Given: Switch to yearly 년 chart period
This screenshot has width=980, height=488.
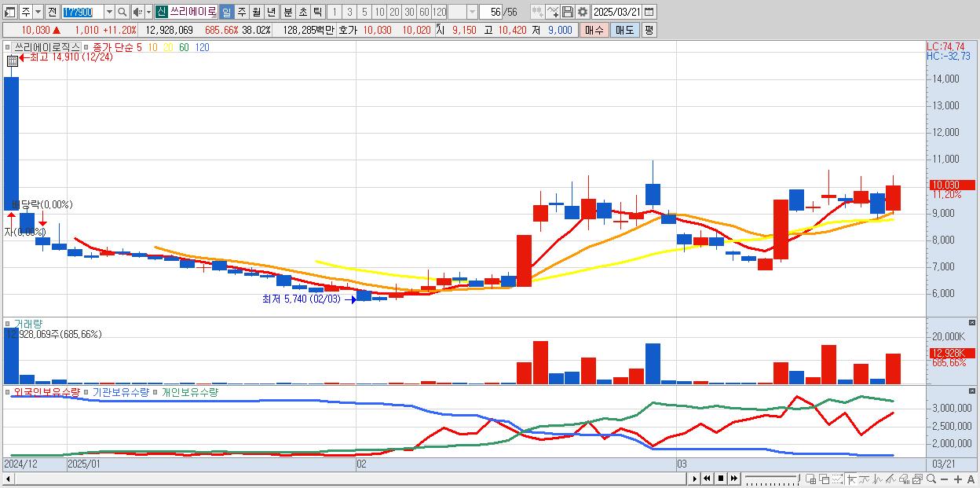Looking at the screenshot, I should pos(271,12).
